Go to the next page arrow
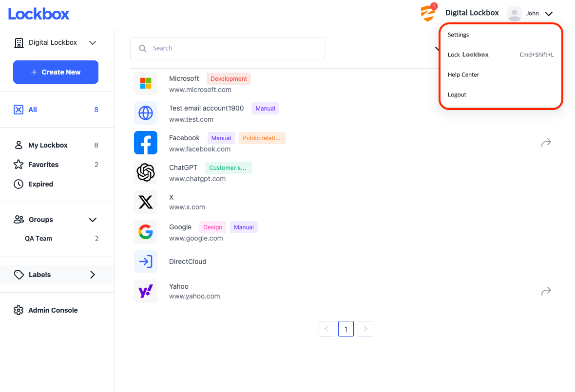 click(x=365, y=329)
